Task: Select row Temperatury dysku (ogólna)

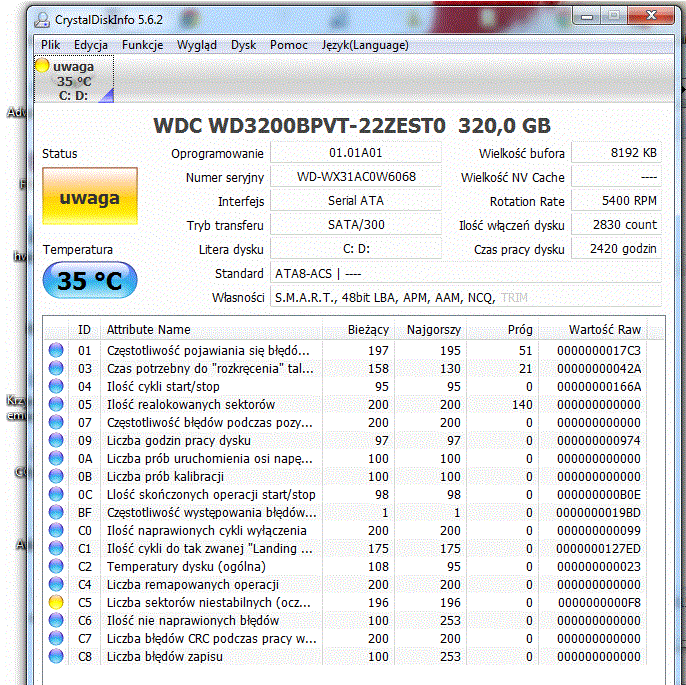Action: [346, 566]
